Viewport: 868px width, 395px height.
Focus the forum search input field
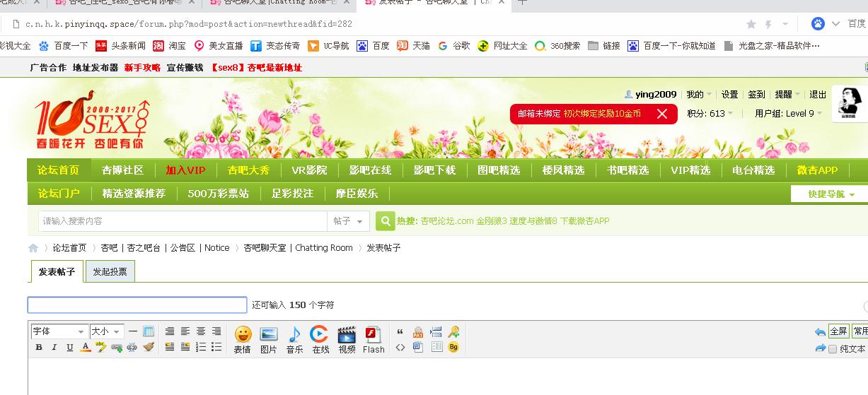click(182, 221)
